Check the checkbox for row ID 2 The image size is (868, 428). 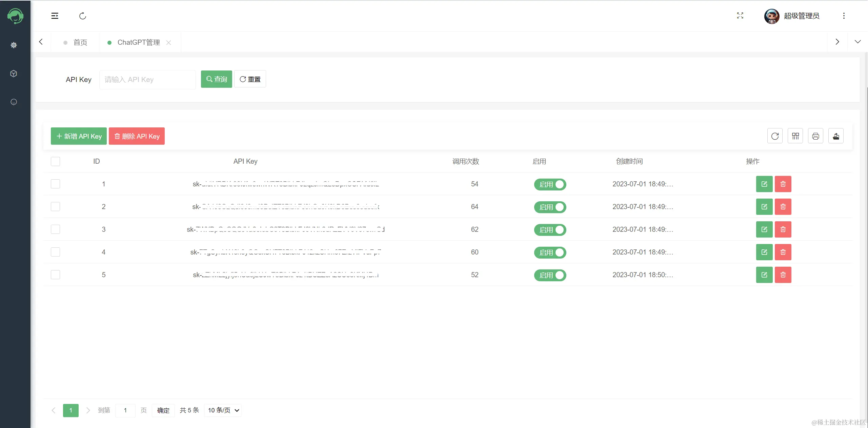[x=55, y=207]
